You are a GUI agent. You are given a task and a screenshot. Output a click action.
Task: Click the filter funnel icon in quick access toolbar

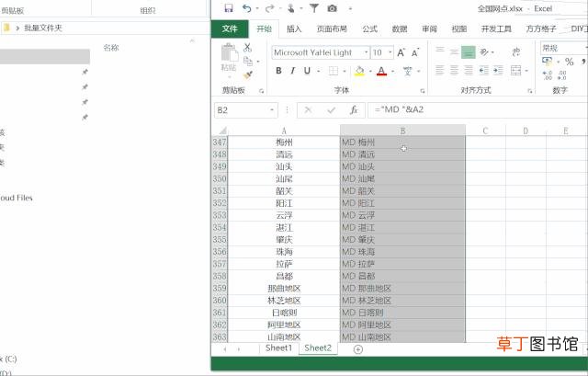coord(314,8)
